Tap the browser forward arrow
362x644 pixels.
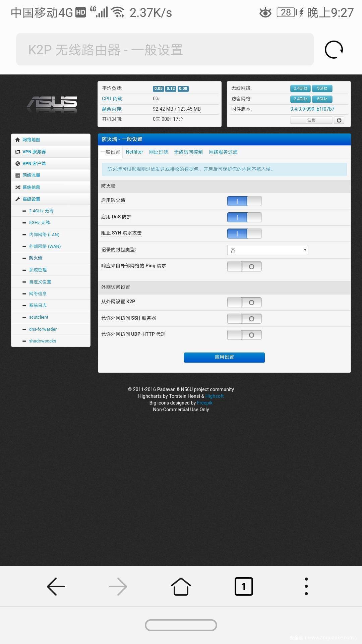pos(118,586)
